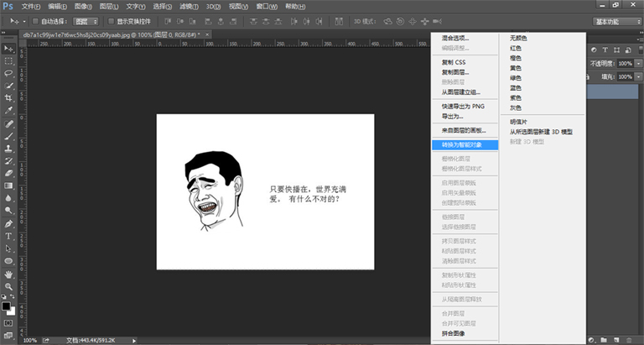Select the Path Selection tool
This screenshot has width=644, height=345.
(x=8, y=248)
